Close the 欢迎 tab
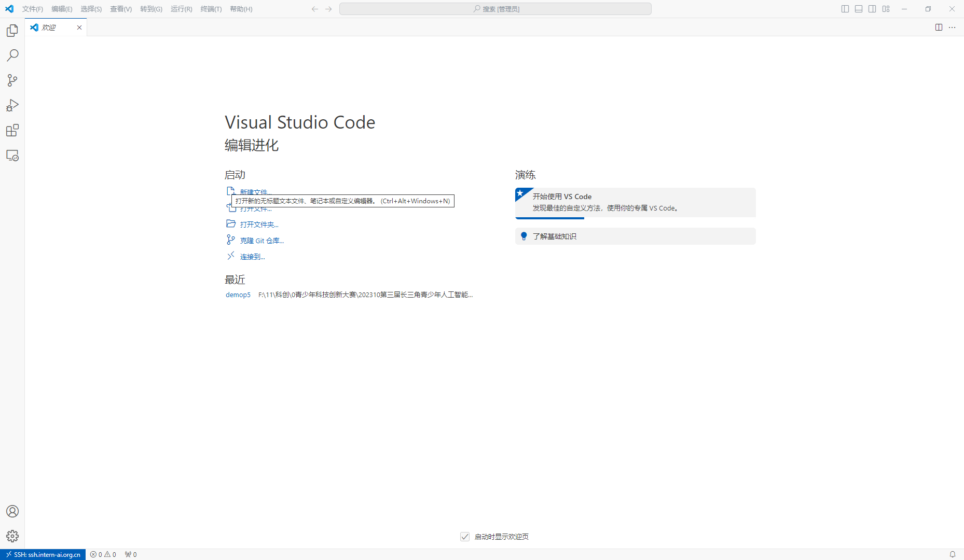This screenshot has width=964, height=560. tap(79, 27)
